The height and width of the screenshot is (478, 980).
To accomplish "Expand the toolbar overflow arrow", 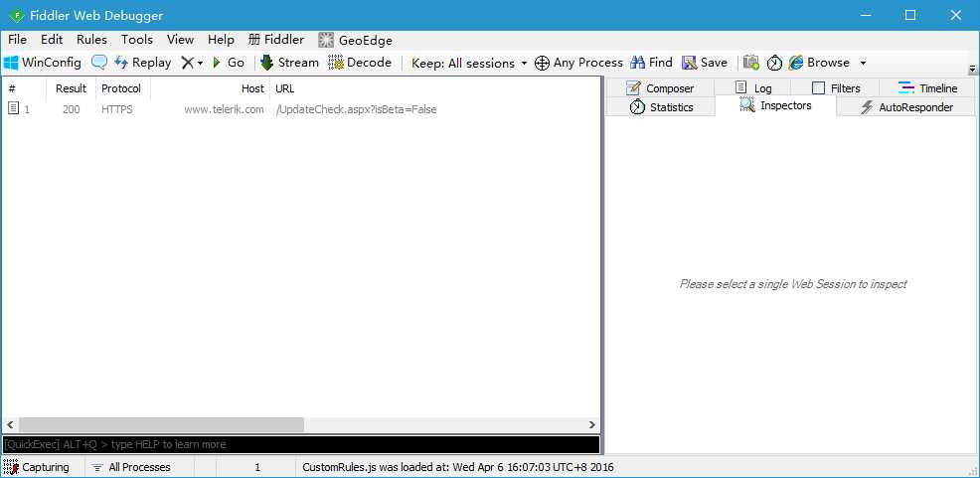I will [x=972, y=69].
